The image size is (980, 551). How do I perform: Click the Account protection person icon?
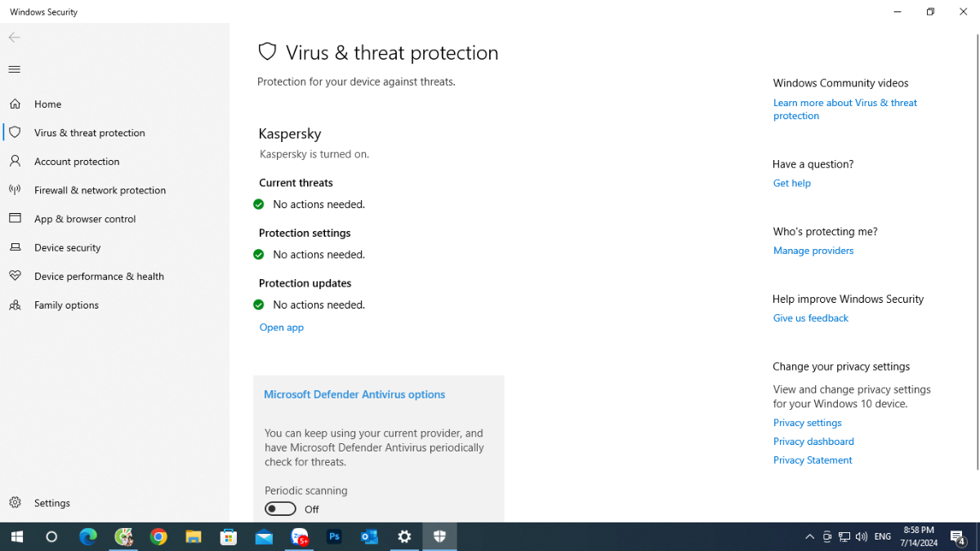(x=15, y=161)
